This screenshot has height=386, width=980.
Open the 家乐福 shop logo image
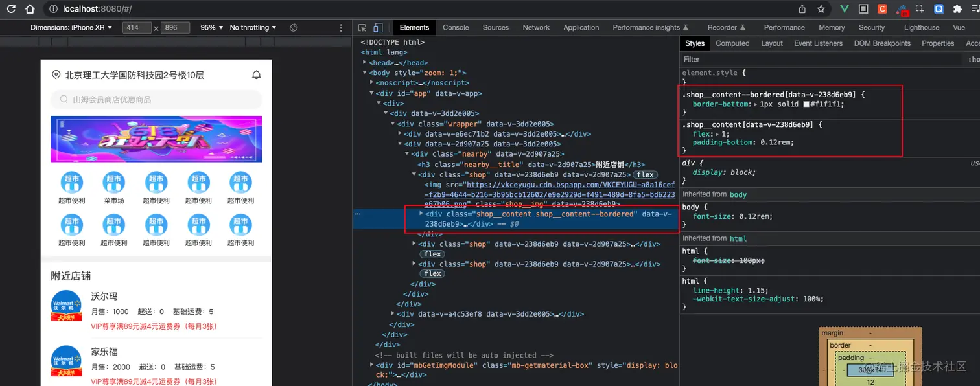point(67,361)
